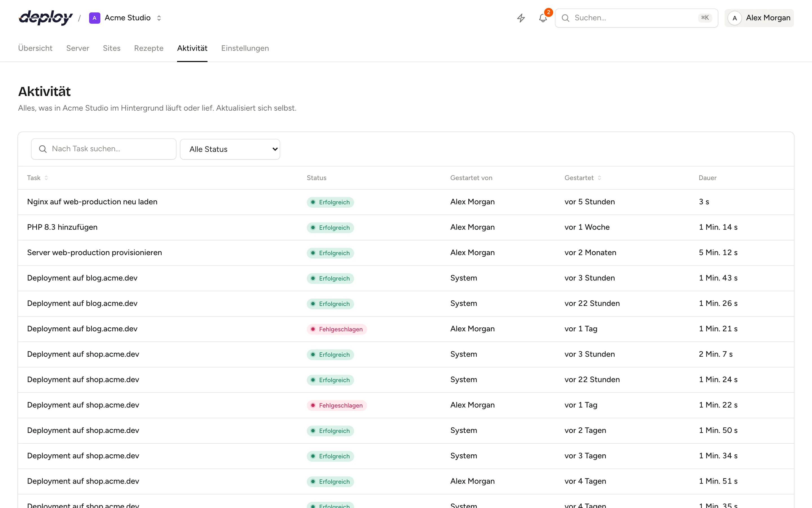
Task: Click the deploy logo
Action: [46, 18]
